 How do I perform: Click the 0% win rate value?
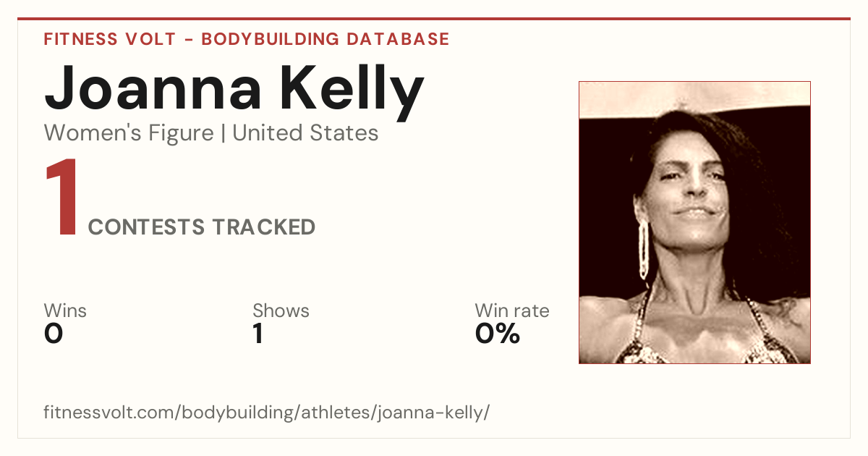tap(498, 334)
